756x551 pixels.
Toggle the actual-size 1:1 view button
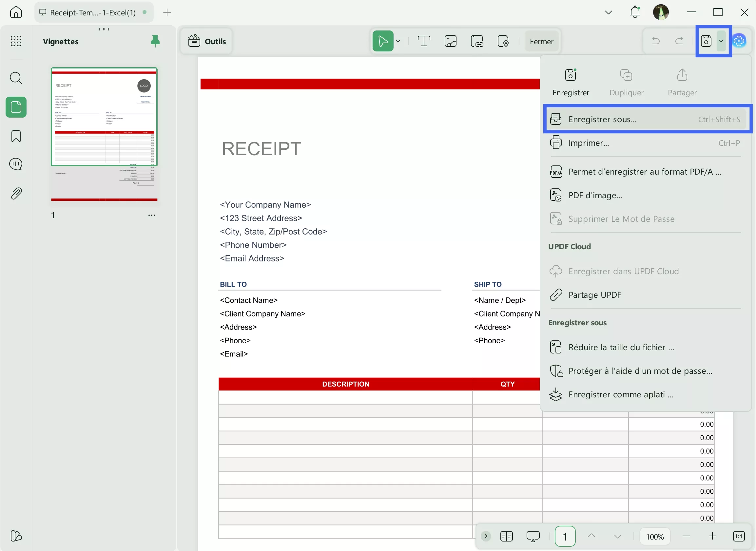pos(739,536)
